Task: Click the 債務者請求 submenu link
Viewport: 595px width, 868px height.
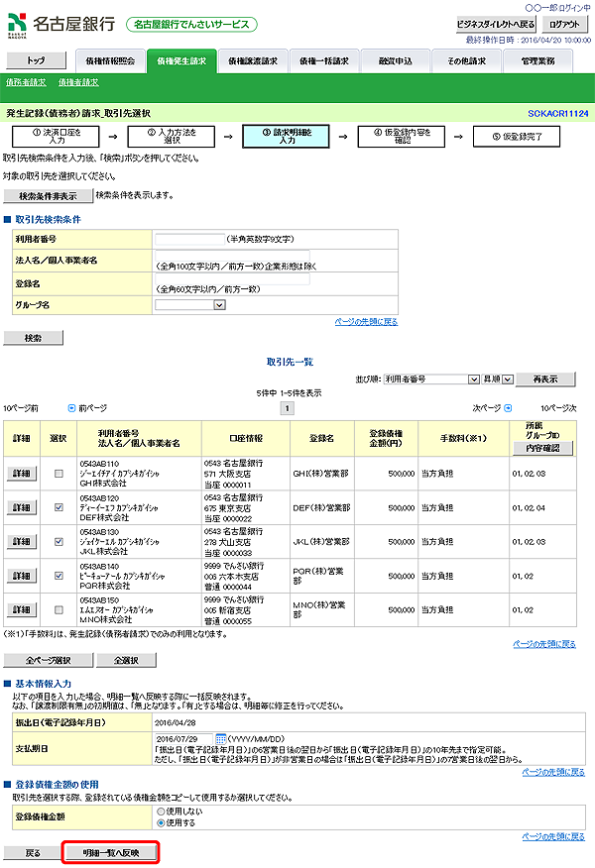Action: (26, 82)
